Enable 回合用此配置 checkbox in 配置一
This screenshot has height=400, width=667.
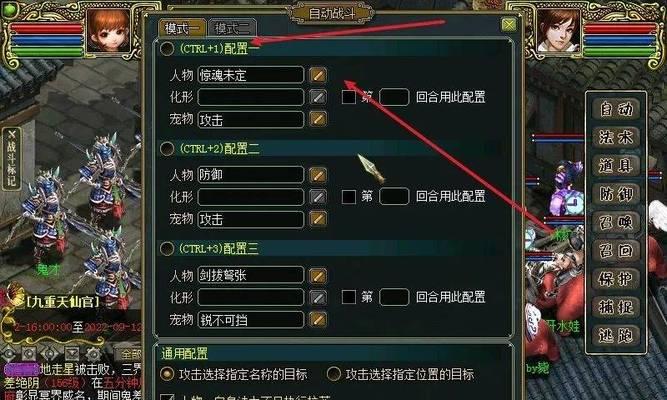348,97
